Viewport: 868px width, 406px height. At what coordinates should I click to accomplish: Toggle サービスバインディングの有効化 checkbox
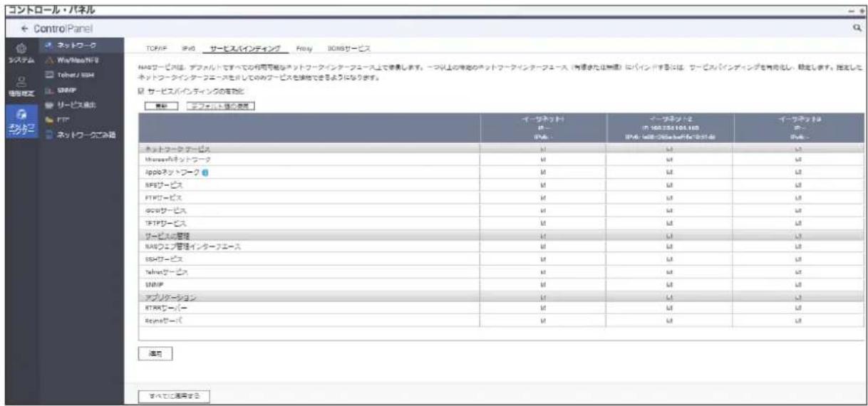click(x=141, y=91)
